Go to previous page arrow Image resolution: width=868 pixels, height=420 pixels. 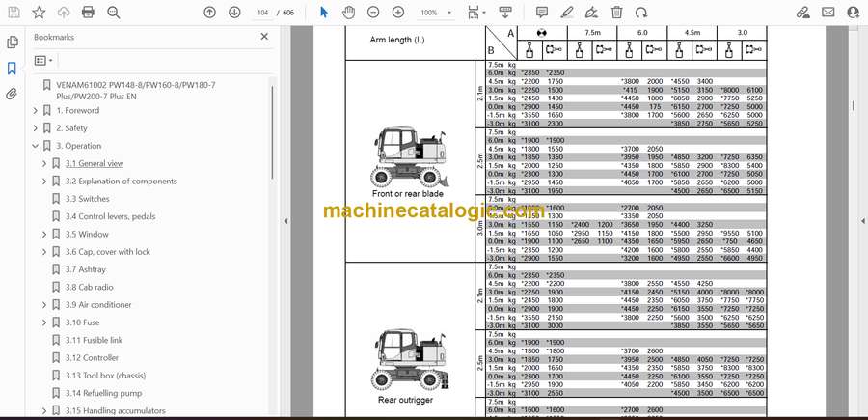tap(210, 13)
